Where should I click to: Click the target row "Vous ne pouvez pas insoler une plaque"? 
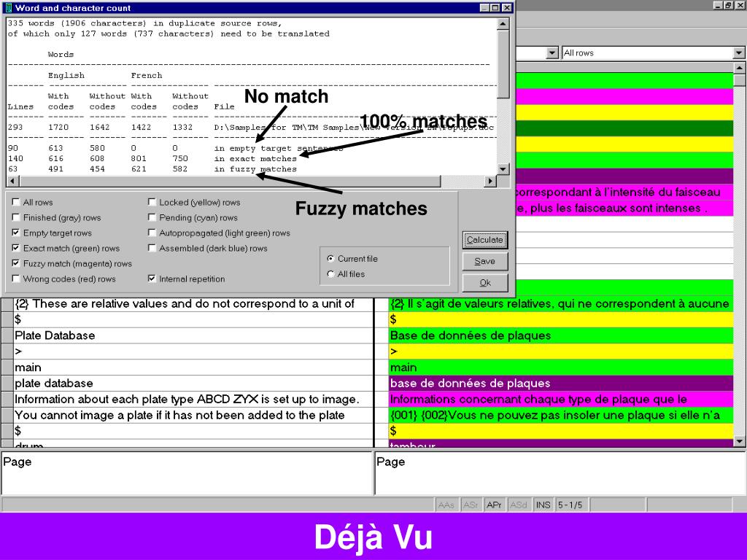pyautogui.click(x=561, y=415)
